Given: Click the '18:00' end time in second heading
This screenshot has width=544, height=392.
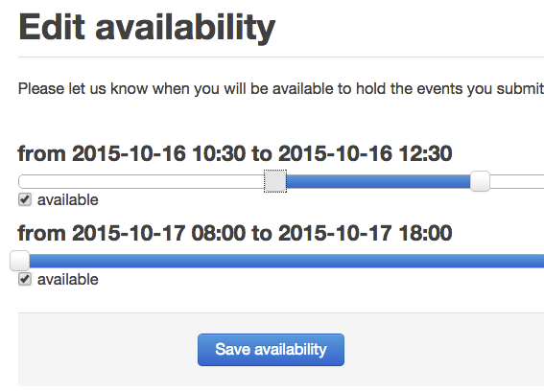Looking at the screenshot, I should coord(425,233).
